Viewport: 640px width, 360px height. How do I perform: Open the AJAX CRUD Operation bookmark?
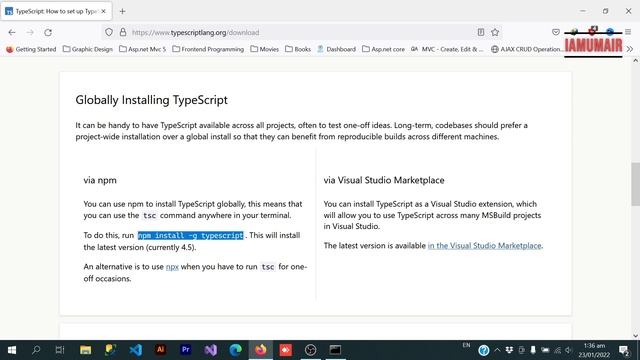tap(527, 49)
